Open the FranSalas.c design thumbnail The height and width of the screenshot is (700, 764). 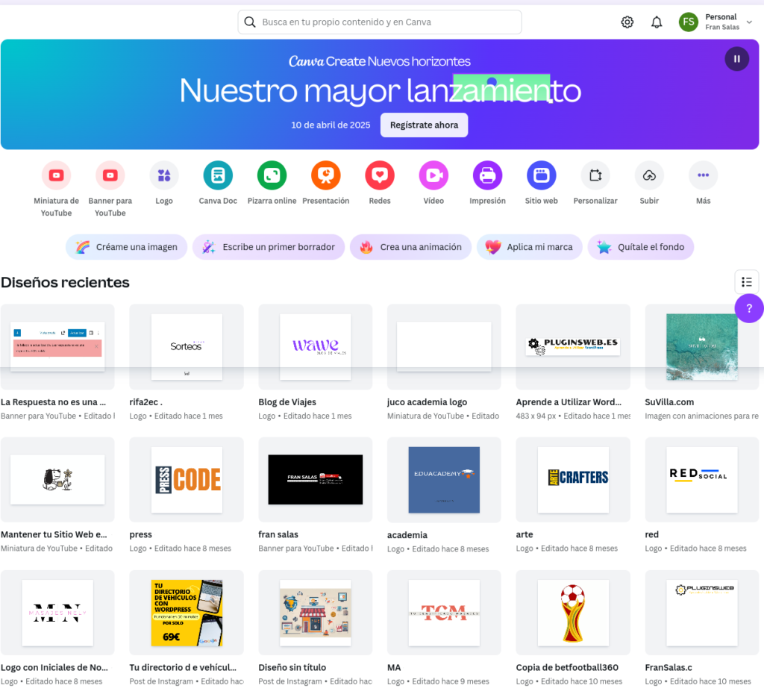click(701, 613)
